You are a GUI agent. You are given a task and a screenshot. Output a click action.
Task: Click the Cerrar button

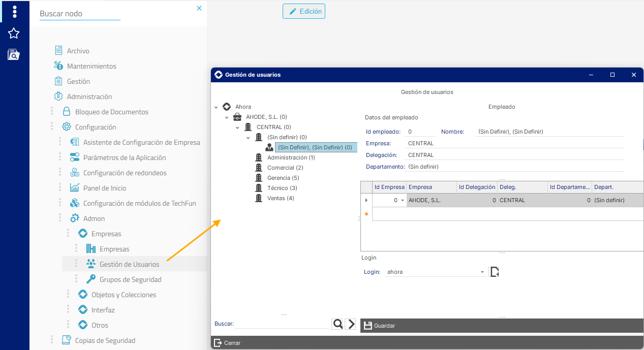(227, 343)
